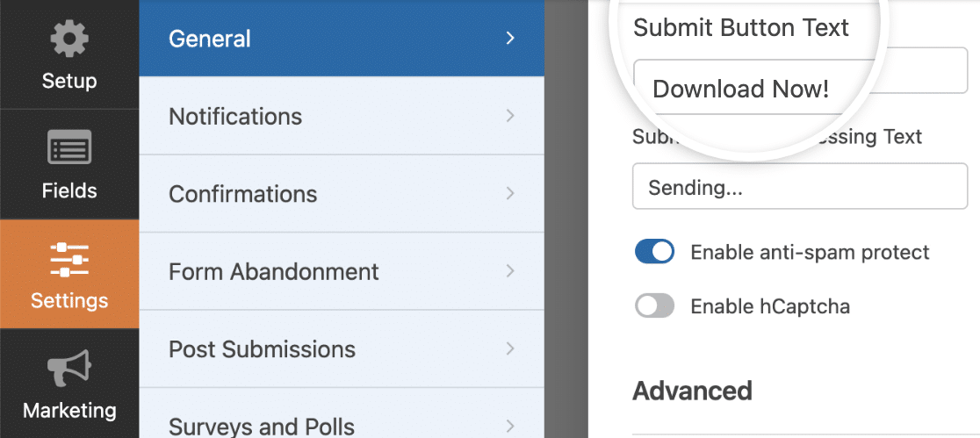Select the Settings sliders icon
This screenshot has height=438, width=980.
(69, 260)
